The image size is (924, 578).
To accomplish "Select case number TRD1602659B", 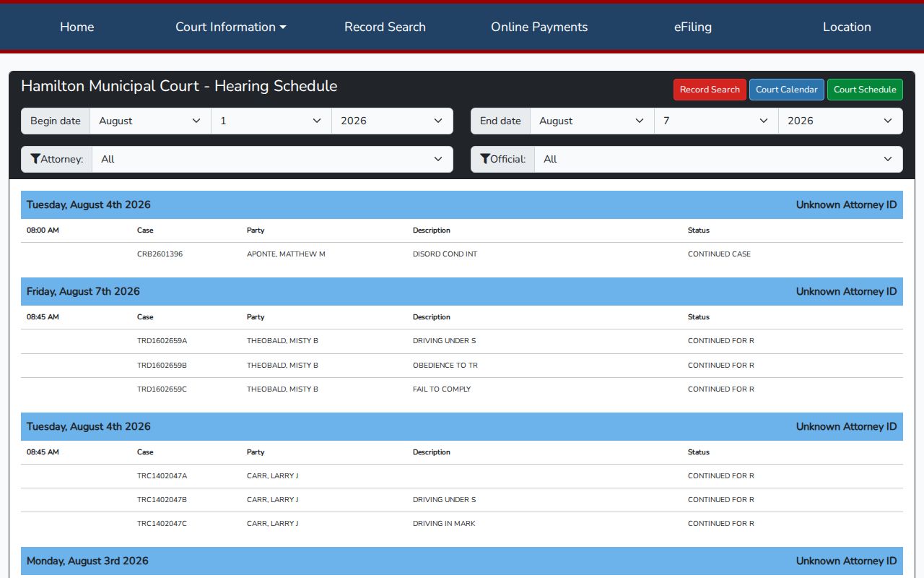I will 162,366.
